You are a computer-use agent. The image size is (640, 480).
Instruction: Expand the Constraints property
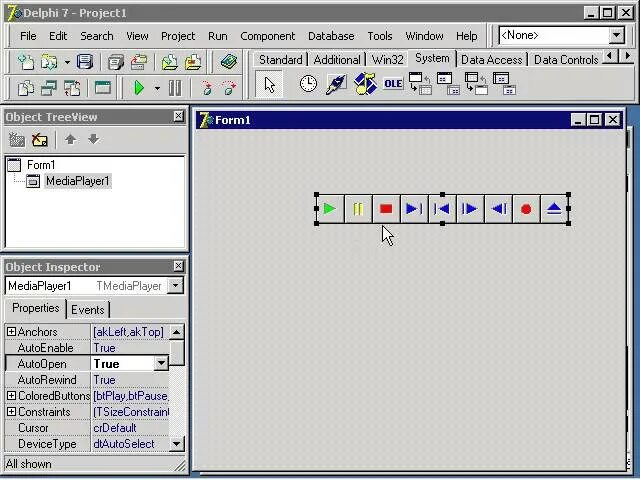tap(11, 411)
